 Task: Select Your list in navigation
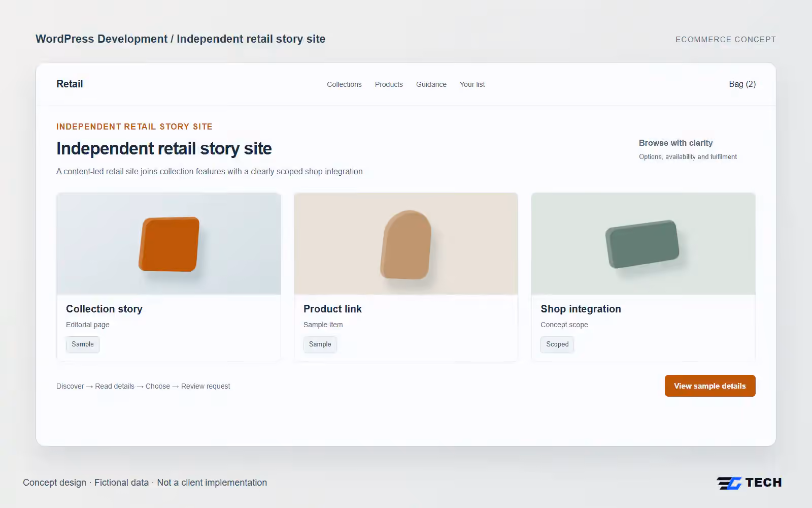point(472,84)
